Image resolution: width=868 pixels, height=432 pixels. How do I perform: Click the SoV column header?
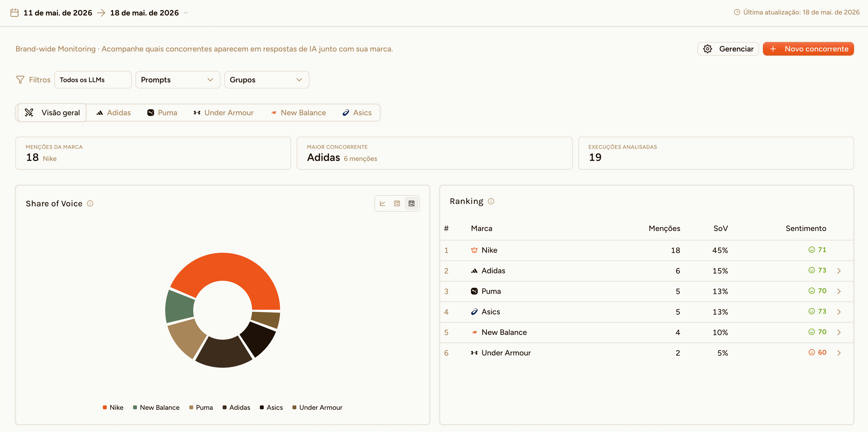point(720,229)
